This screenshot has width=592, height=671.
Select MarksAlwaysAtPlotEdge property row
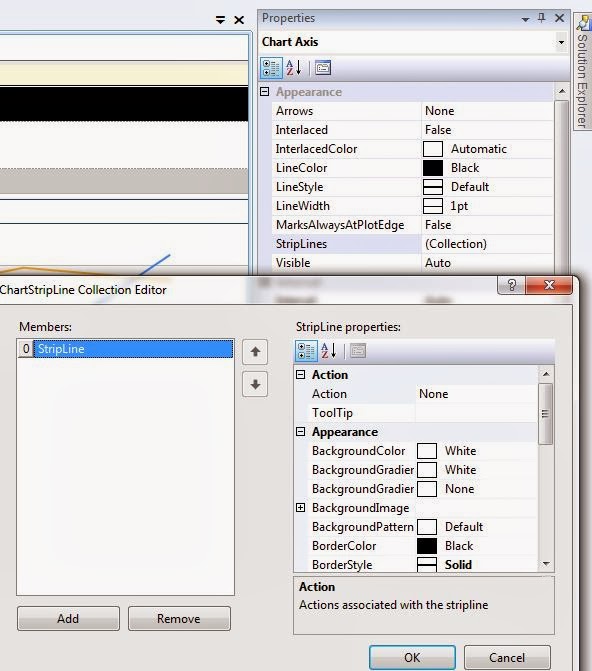pyautogui.click(x=413, y=225)
